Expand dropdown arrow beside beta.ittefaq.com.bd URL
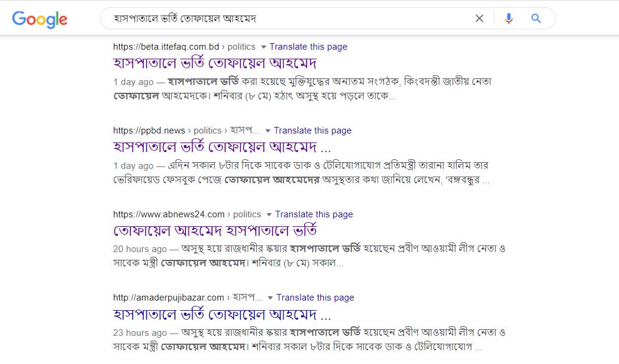 (263, 47)
